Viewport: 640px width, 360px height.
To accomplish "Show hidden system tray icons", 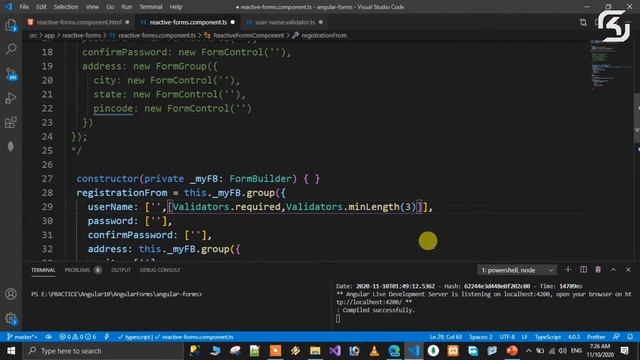I will [x=529, y=351].
